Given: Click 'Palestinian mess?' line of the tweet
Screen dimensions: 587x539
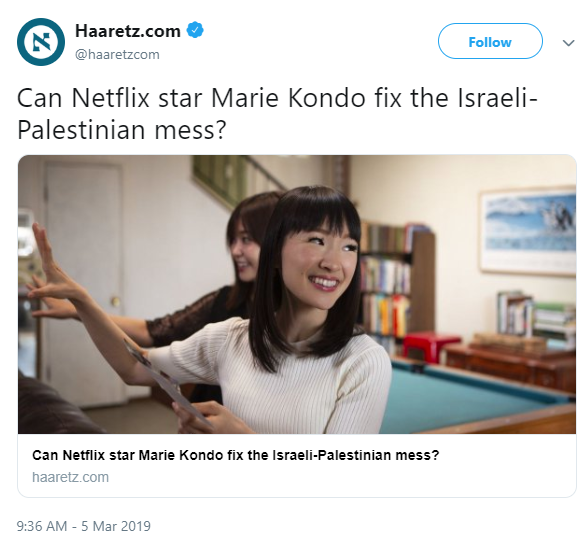Looking at the screenshot, I should pos(122,130).
